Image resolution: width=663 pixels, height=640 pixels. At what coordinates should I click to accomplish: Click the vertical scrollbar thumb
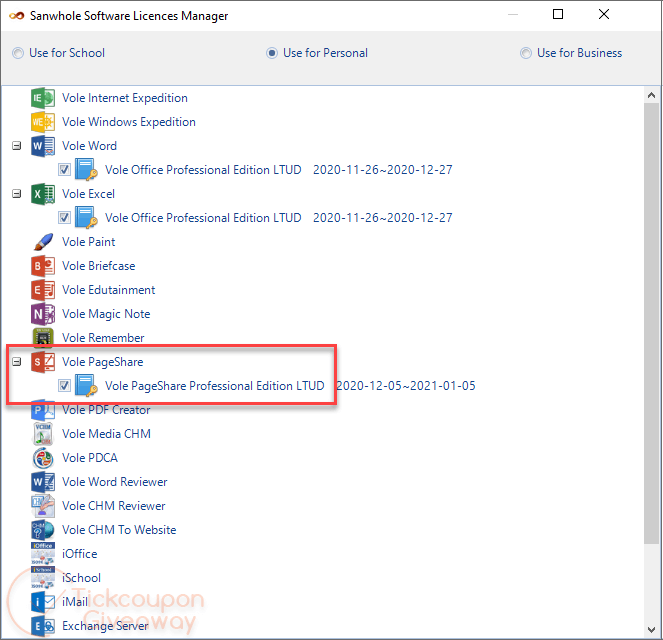pyautogui.click(x=652, y=324)
